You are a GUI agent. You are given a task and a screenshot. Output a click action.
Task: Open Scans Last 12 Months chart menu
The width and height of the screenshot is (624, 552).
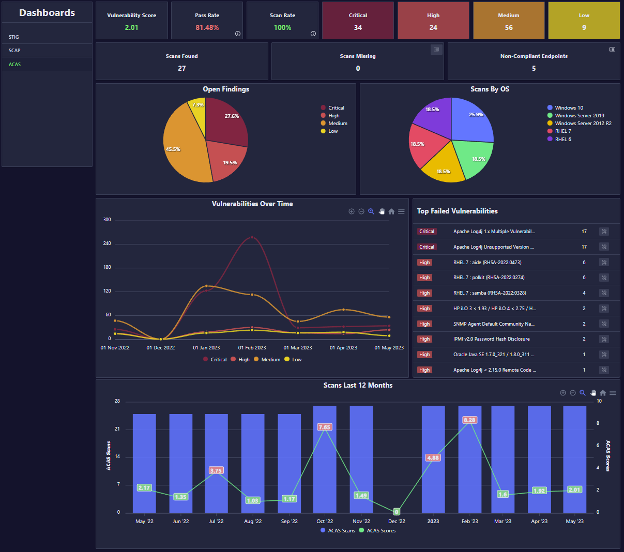613,393
